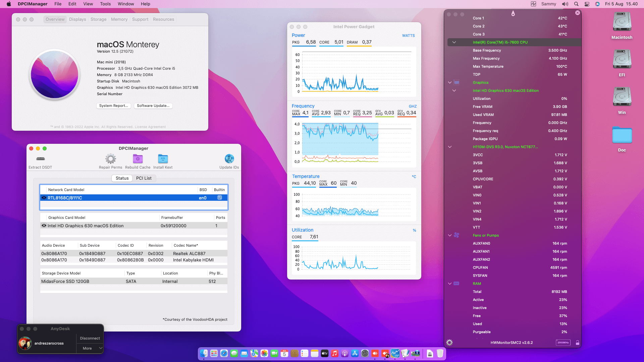Click the Repair Perms gear icon
The height and width of the screenshot is (362, 644).
110,159
